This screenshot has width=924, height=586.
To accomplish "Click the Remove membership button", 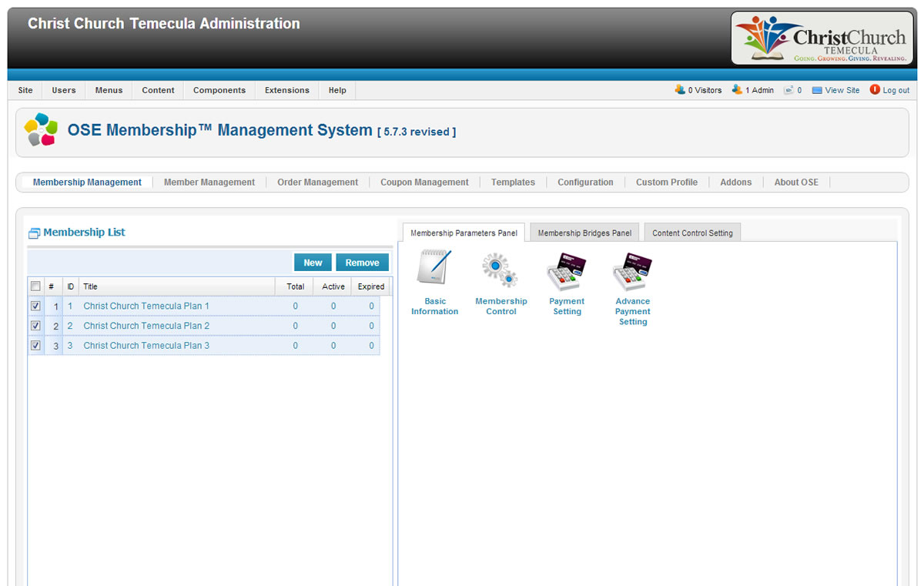I will [x=362, y=263].
